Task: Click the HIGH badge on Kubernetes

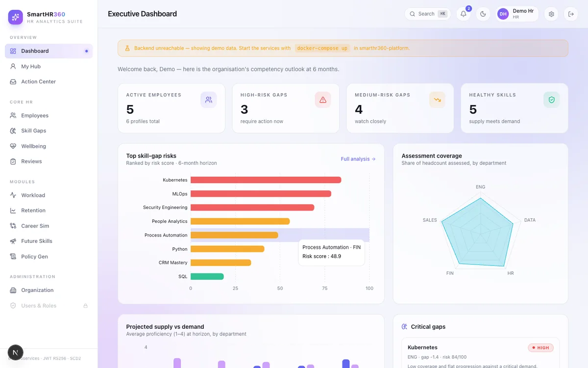Action: pyautogui.click(x=540, y=347)
